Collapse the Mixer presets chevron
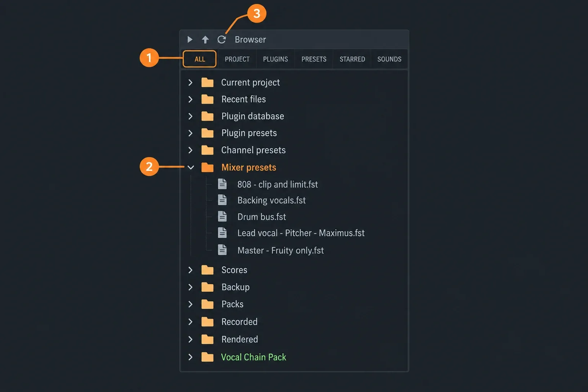The image size is (588, 392). [191, 167]
